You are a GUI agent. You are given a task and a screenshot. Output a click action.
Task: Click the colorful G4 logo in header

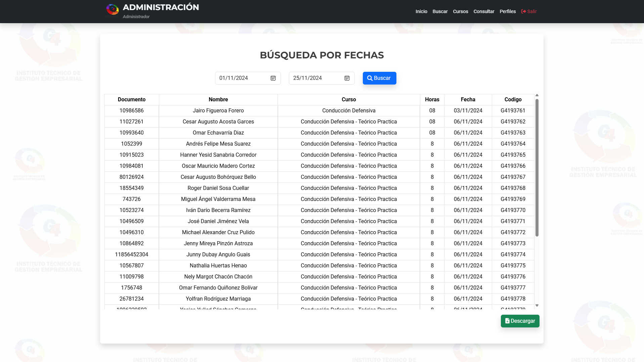point(112,10)
